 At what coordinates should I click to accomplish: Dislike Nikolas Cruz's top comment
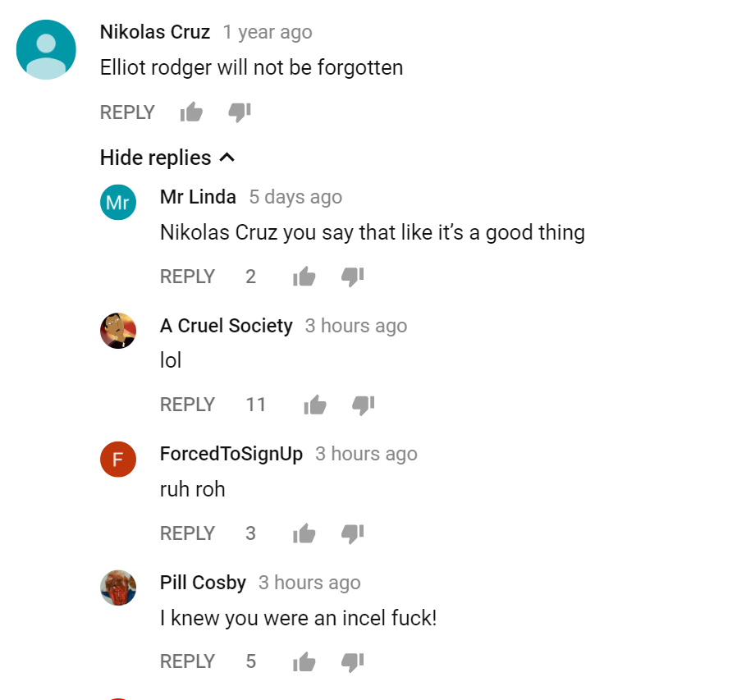pyautogui.click(x=240, y=112)
